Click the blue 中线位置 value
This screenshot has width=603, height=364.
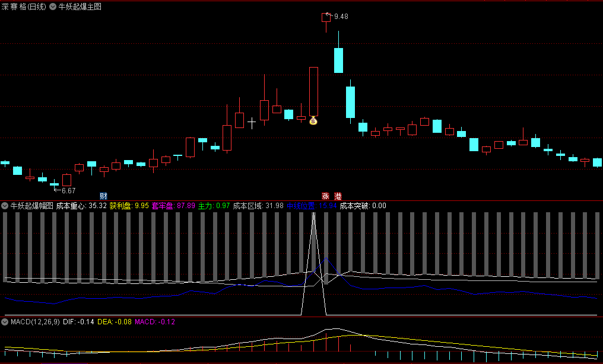point(312,206)
